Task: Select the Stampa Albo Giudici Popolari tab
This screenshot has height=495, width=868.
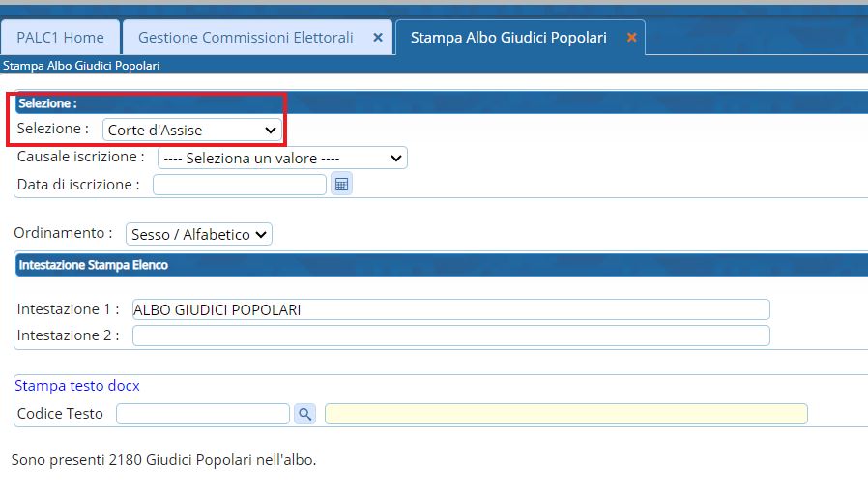Action: point(508,38)
